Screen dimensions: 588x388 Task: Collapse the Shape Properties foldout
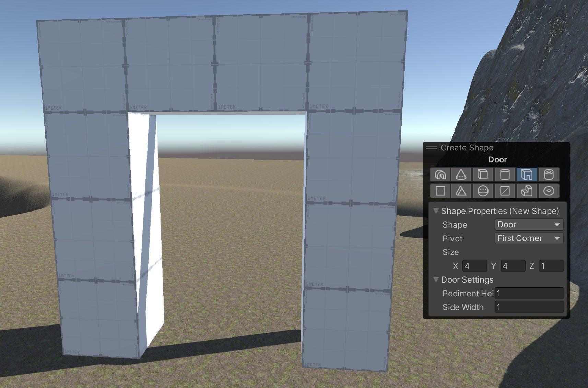436,211
